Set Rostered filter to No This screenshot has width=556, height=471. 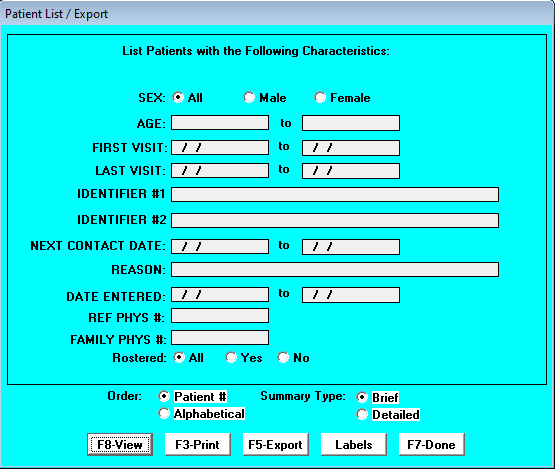[x=283, y=358]
